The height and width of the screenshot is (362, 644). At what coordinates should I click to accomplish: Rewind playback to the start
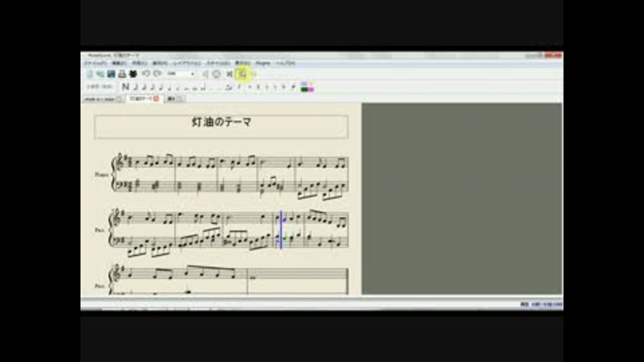tap(229, 74)
